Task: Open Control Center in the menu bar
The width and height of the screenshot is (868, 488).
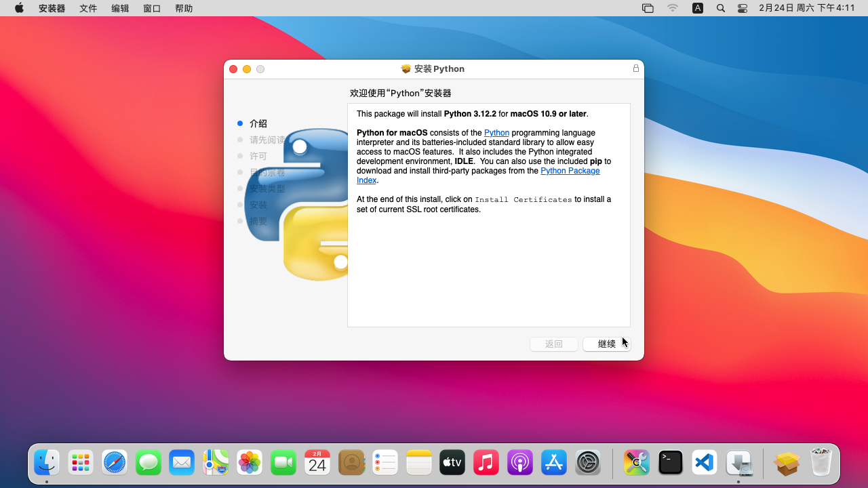Action: (743, 8)
